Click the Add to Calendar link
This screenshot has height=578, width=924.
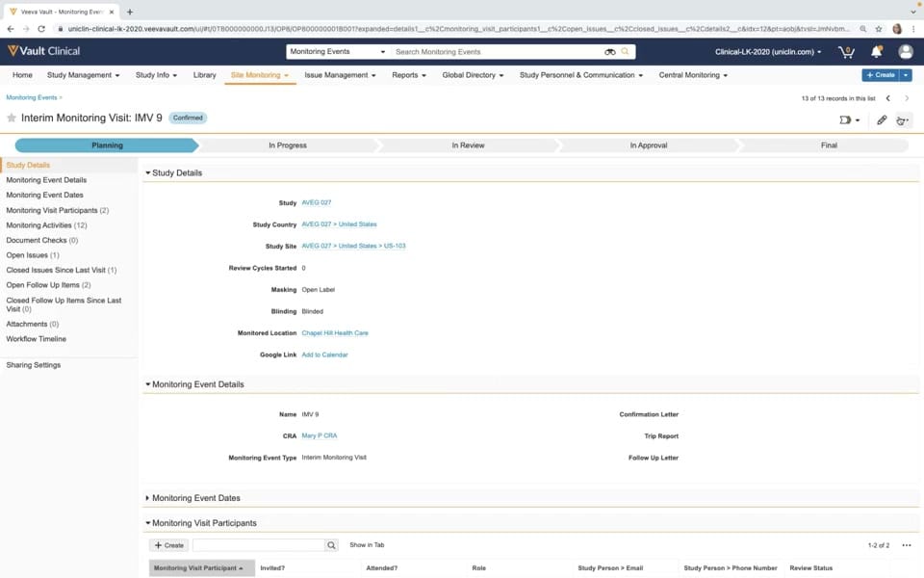[324, 355]
